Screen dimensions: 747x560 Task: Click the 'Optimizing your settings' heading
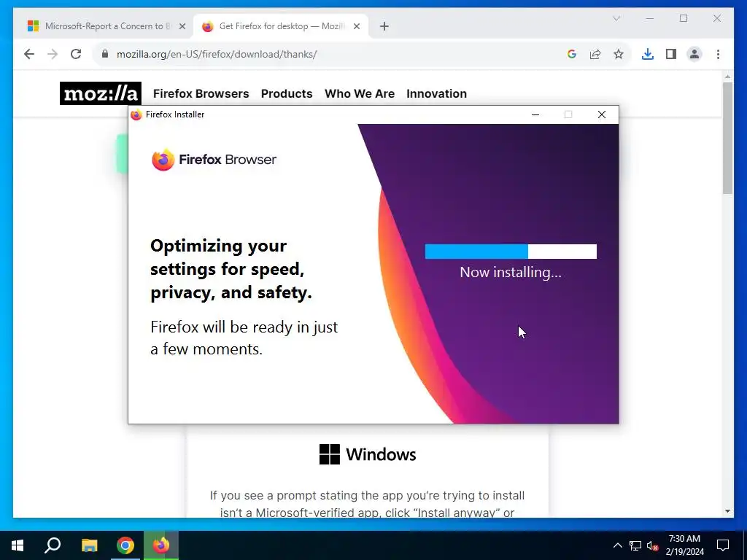coord(231,269)
